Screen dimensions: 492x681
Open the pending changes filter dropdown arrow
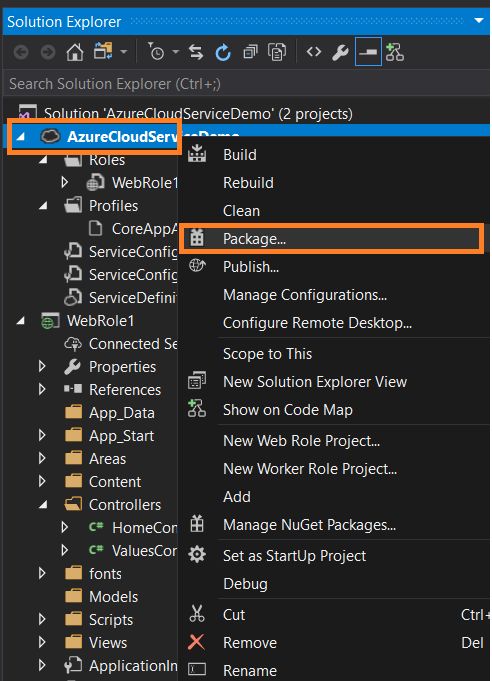pyautogui.click(x=175, y=52)
